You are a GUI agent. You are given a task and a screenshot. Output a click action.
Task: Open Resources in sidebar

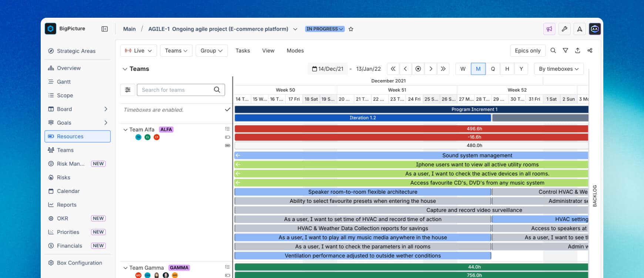click(78, 136)
